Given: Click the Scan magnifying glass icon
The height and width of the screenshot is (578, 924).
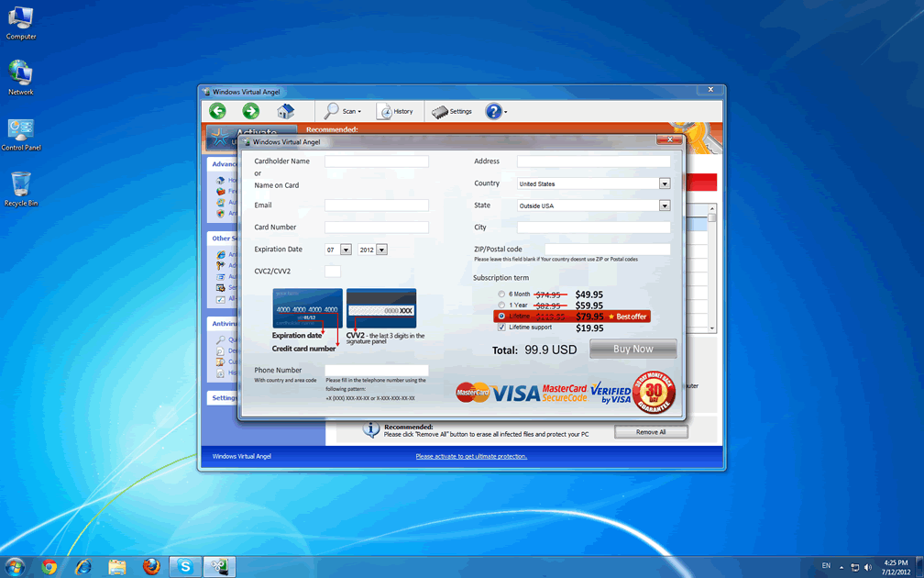Looking at the screenshot, I should point(332,111).
